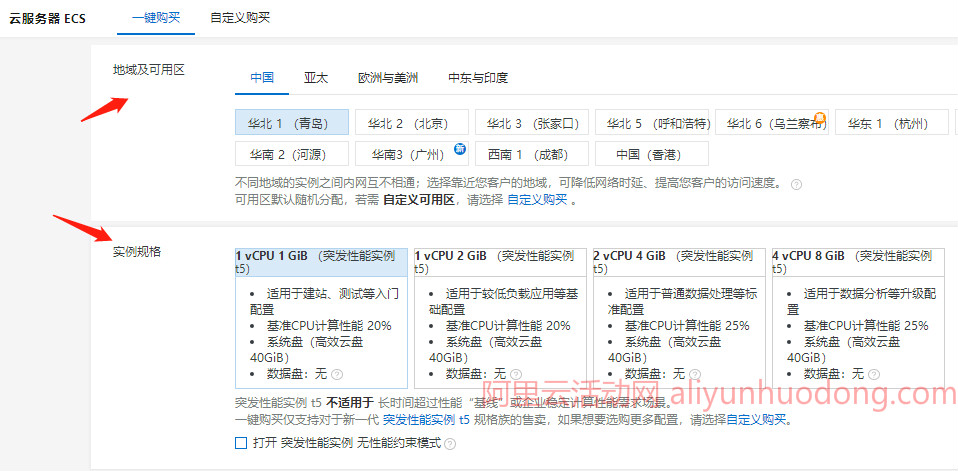Choose region 华南3 (广州)
The image size is (958, 471).
411,154
